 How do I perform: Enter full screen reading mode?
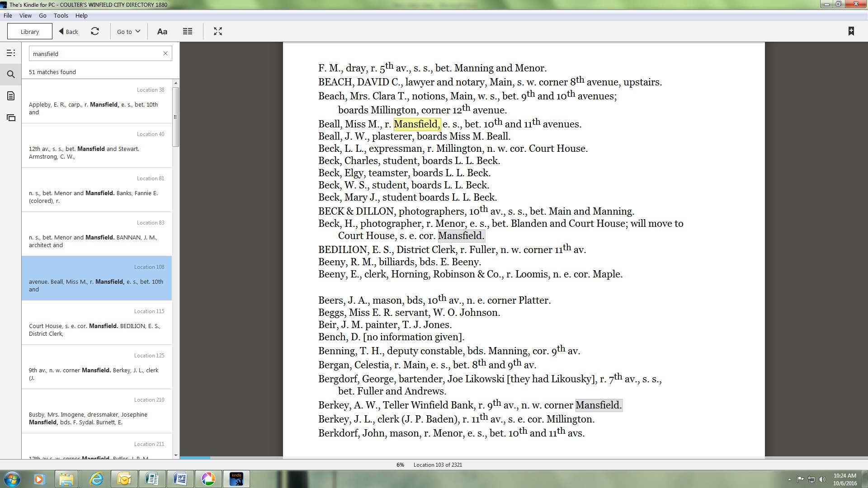218,31
